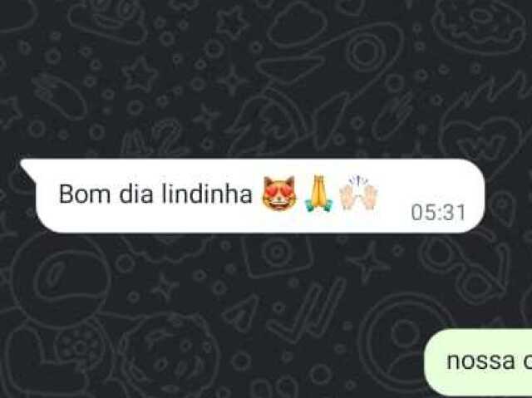Image resolution: width=532 pixels, height=398 pixels.
Task: Select the received 'Bom dia lindinha' message bubble
Action: 252,195
